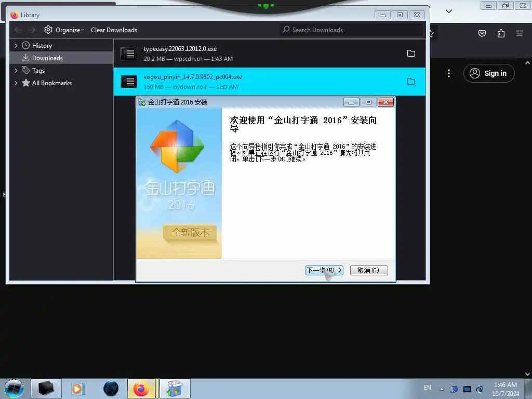Expand the All Bookmarks tree node
This screenshot has height=399, width=532.
[16, 83]
